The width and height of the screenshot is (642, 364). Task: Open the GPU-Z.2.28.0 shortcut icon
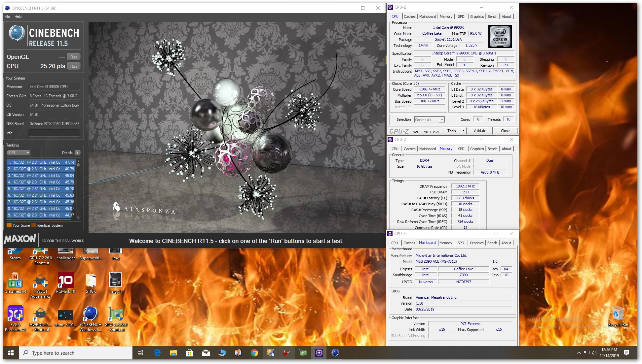coord(116,319)
